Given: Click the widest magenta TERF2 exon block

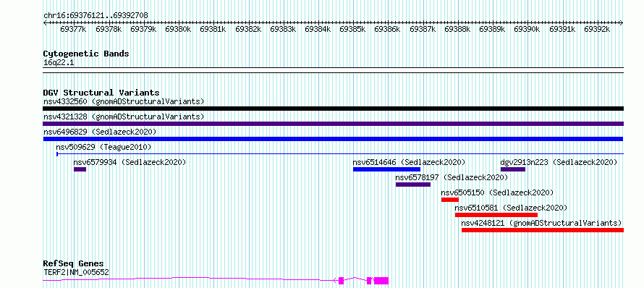Looking at the screenshot, I should tap(381, 281).
